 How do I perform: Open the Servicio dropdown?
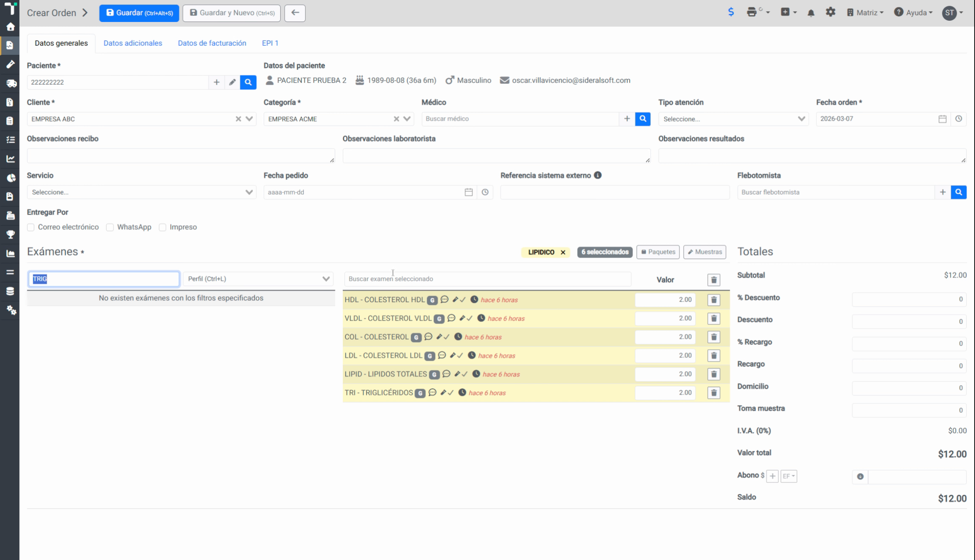click(142, 192)
